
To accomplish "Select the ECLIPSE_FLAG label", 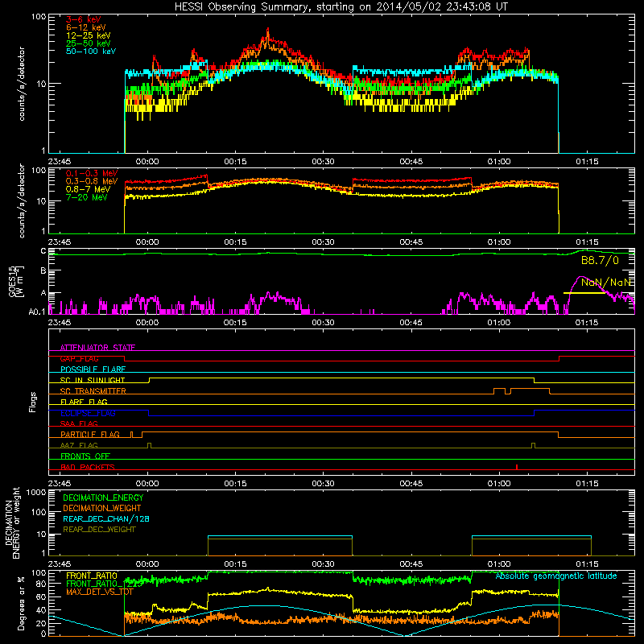I will [88, 413].
